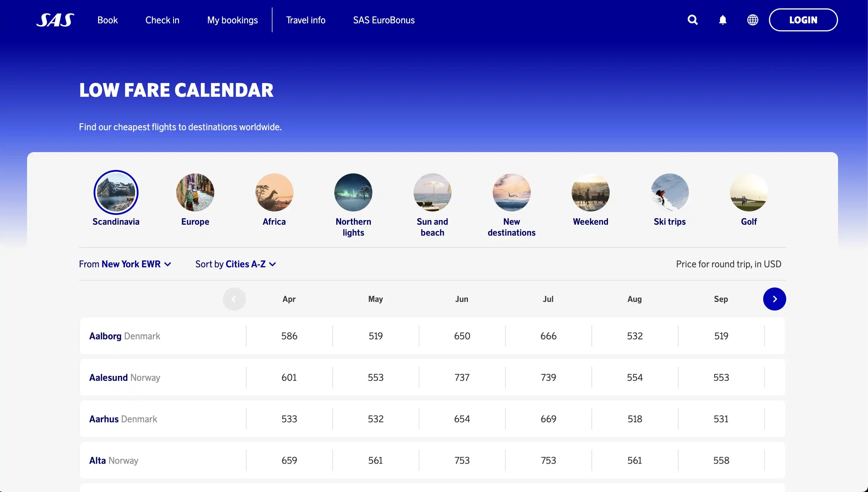868x492 pixels.
Task: Select the Scandinavia category image
Action: [116, 192]
